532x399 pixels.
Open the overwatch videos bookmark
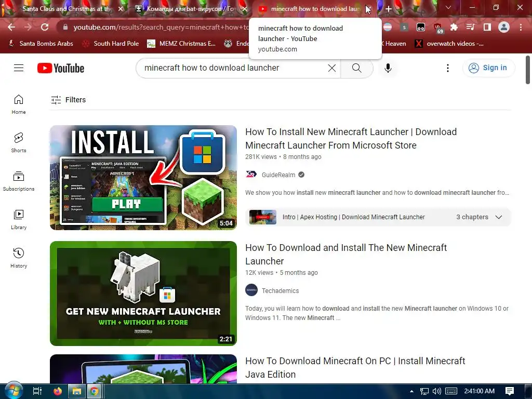[x=449, y=44]
